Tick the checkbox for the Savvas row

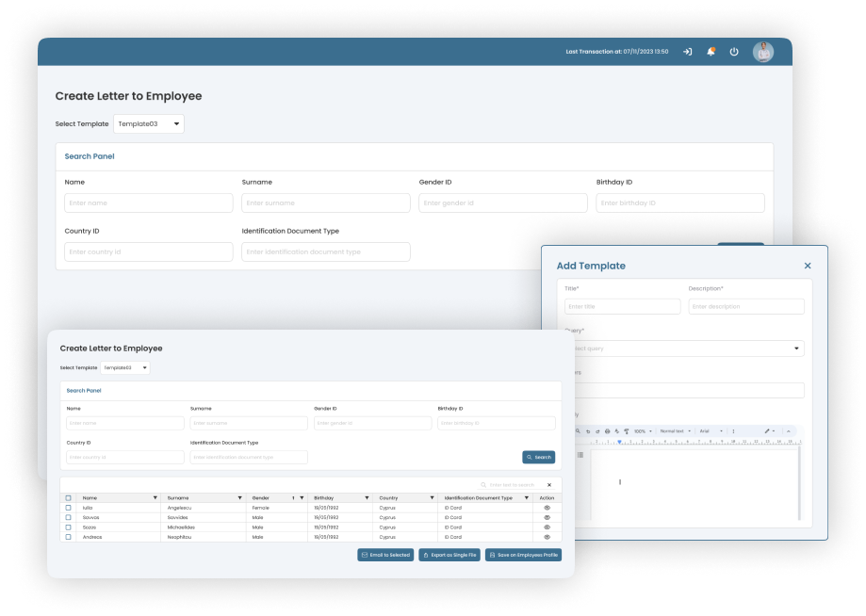click(x=68, y=517)
